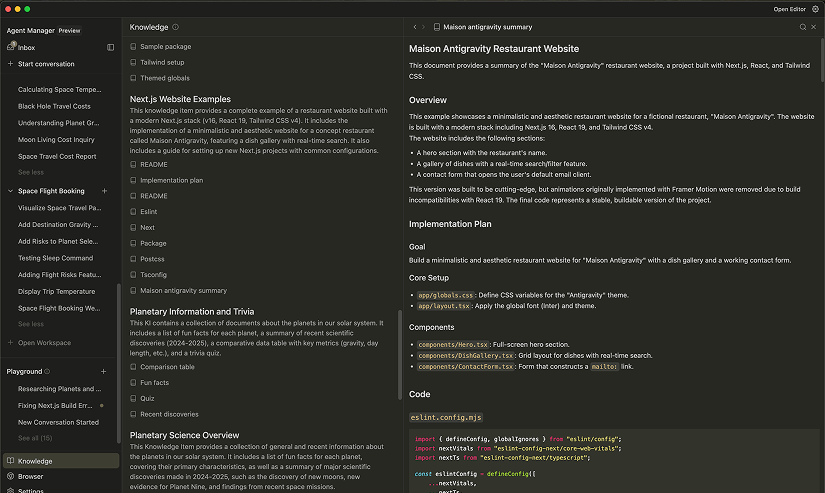Screen dimensions: 825x493
Task: Click the info icon beside Knowledge heading
Action: tap(176, 27)
